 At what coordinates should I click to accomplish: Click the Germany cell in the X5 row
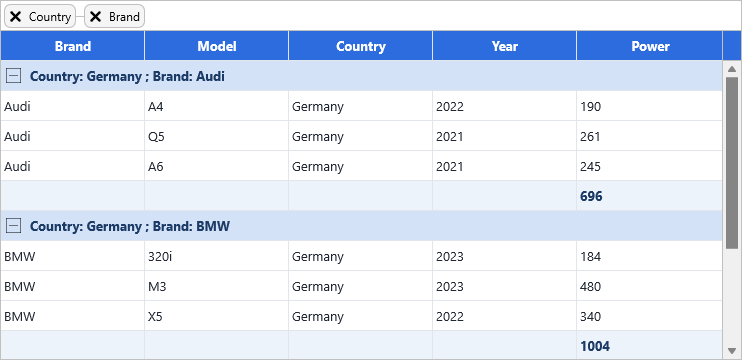[x=361, y=316]
